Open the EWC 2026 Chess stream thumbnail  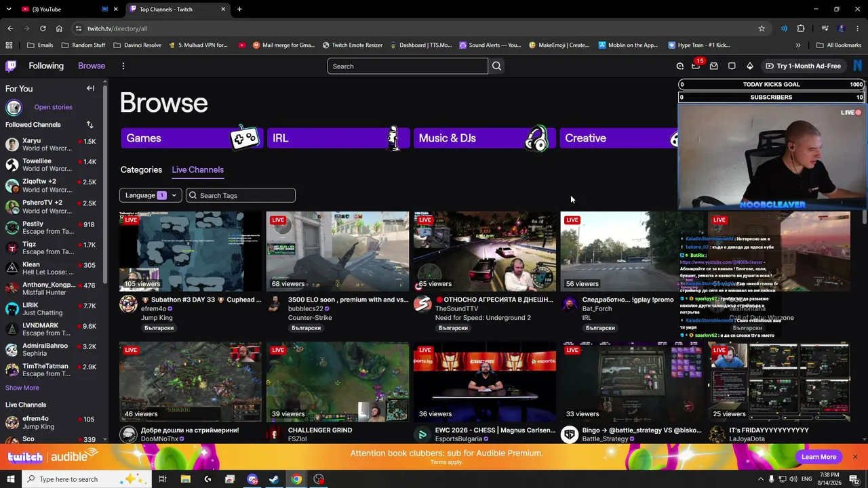[485, 382]
